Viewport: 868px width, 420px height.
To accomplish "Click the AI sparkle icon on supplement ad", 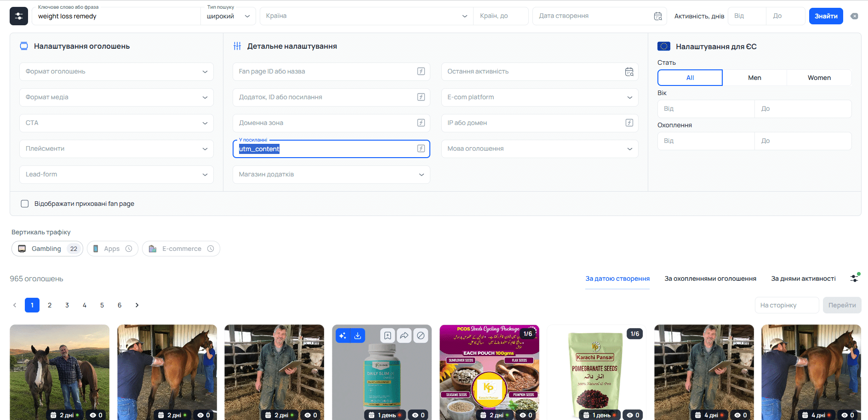I will 343,335.
